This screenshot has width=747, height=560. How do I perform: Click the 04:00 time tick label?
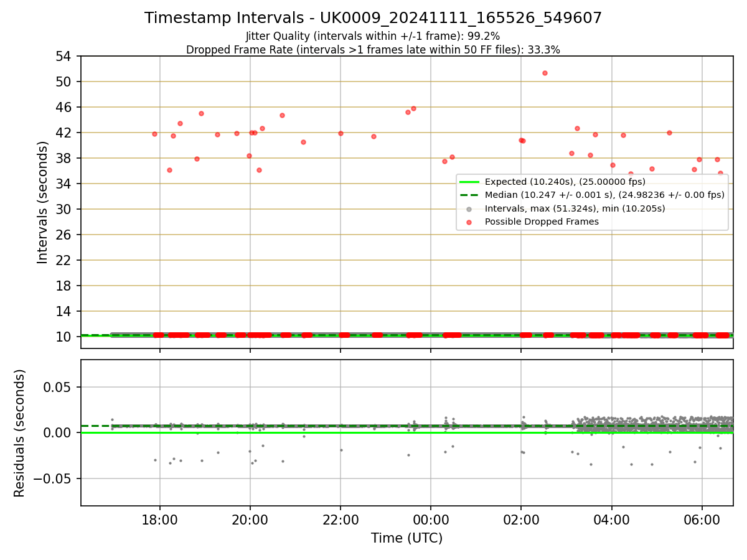[612, 520]
